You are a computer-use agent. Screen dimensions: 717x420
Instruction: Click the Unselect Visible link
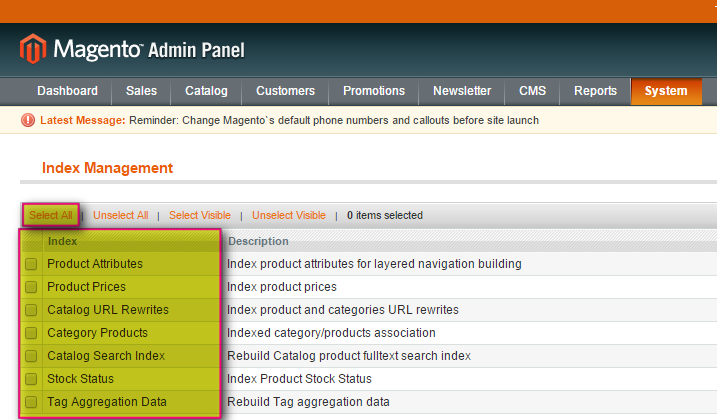tap(288, 215)
